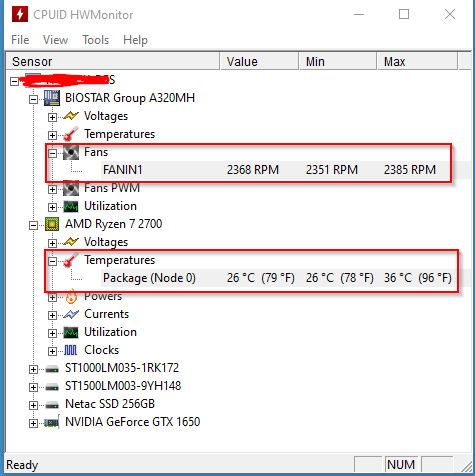
Task: Expand the Clocks node
Action: 52,351
